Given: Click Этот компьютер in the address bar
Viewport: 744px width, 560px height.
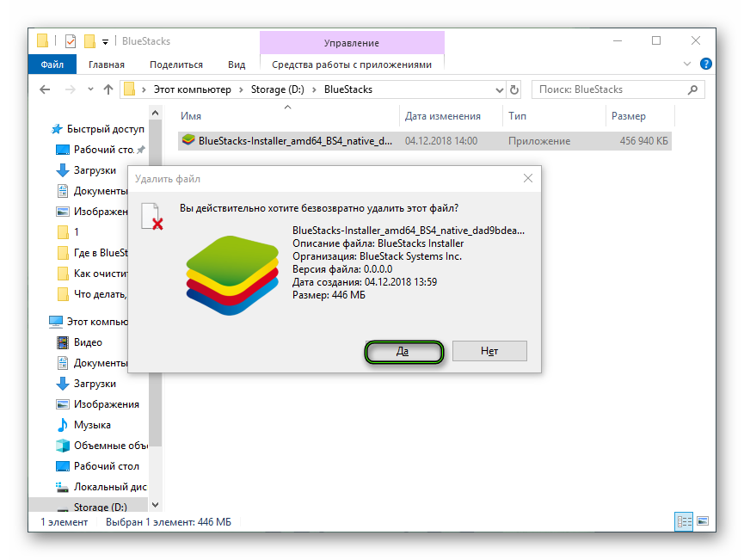Looking at the screenshot, I should coord(192,89).
